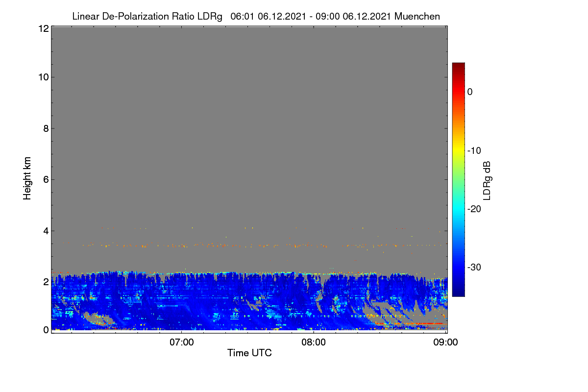Click the red horizontal streak near 08:45
Viewport: 588px width, 392px height.
416,324
